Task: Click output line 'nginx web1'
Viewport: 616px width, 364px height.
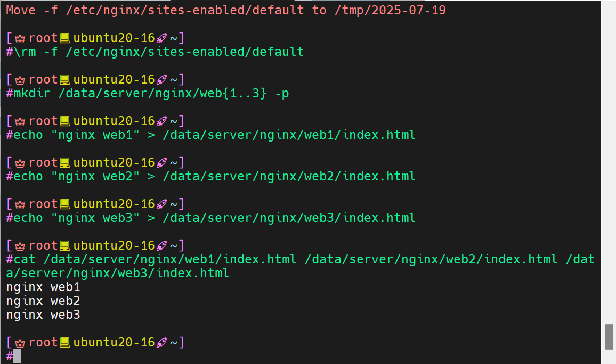Action: (43, 287)
